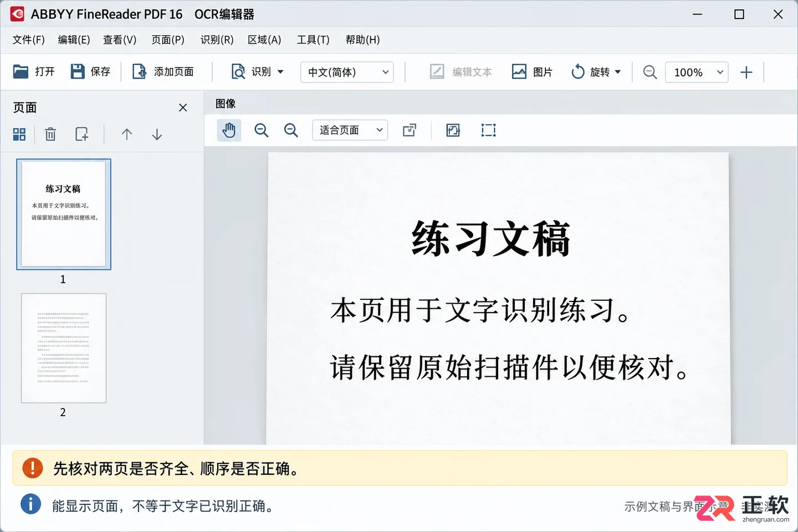Click the blue info icon
798x532 pixels.
click(30, 504)
